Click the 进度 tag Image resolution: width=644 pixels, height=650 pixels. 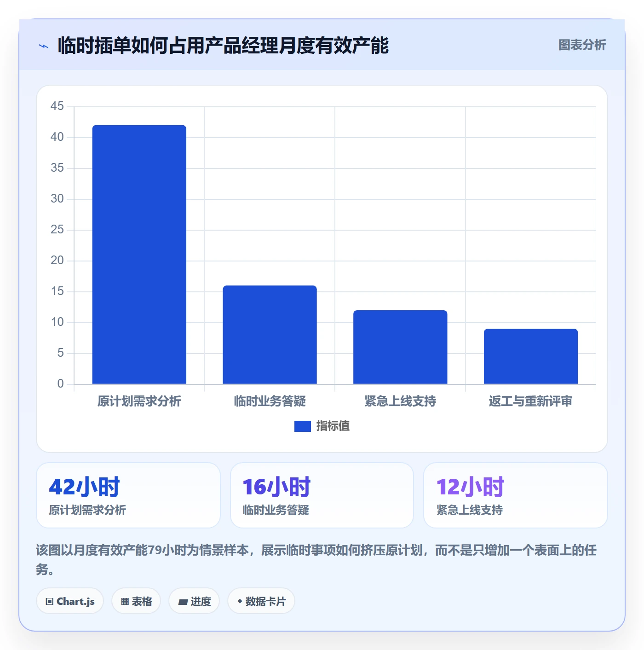[x=194, y=601]
